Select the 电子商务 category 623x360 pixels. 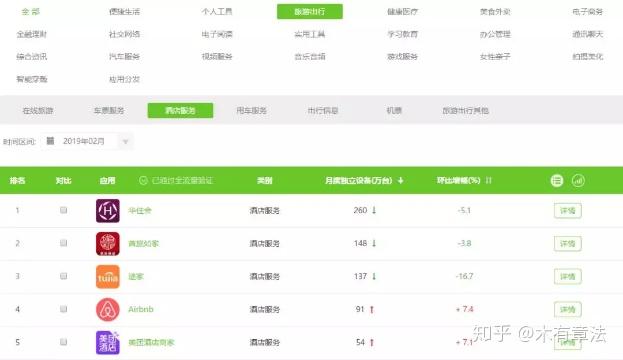tap(588, 12)
